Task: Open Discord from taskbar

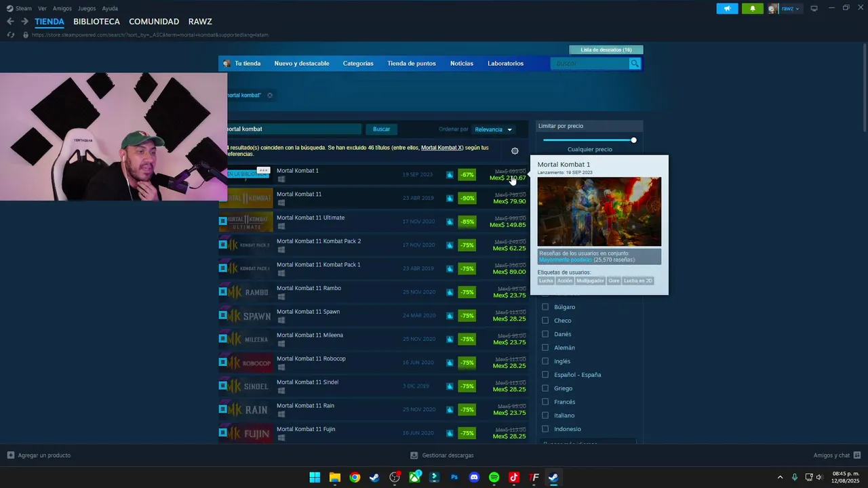Action: (x=474, y=477)
